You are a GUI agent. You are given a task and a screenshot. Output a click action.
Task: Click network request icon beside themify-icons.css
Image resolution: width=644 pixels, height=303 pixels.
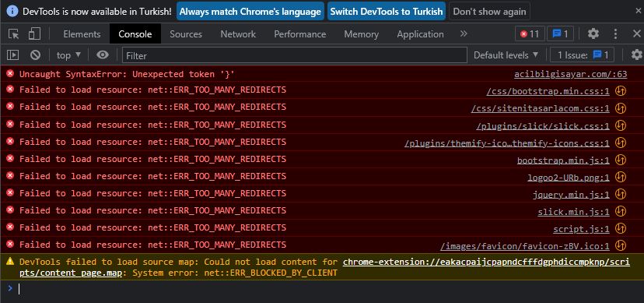point(621,143)
